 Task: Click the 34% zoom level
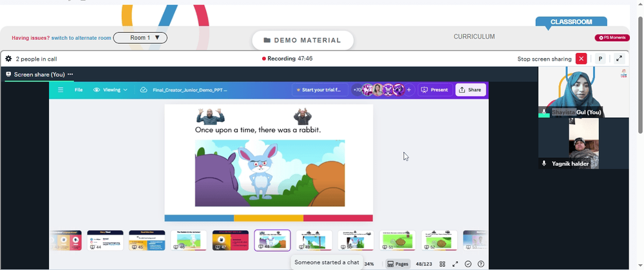(x=369, y=264)
